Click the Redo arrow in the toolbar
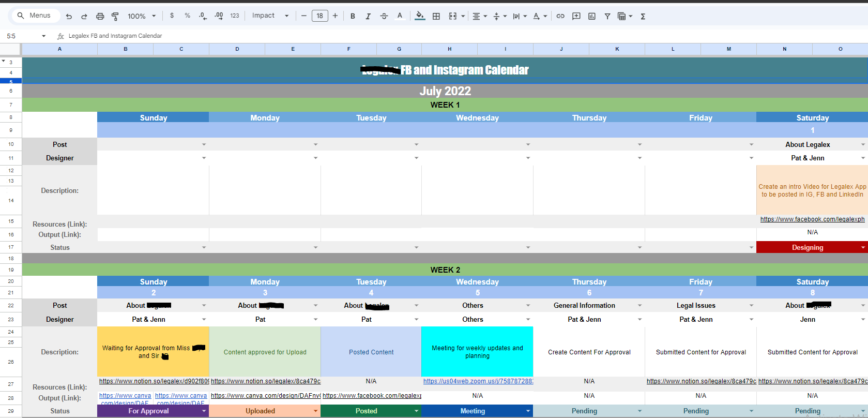 coord(84,16)
